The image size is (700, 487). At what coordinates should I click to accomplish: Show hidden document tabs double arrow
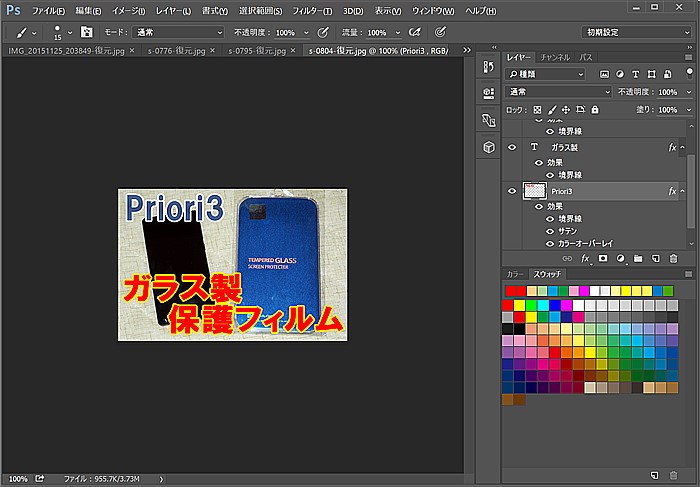[x=467, y=50]
